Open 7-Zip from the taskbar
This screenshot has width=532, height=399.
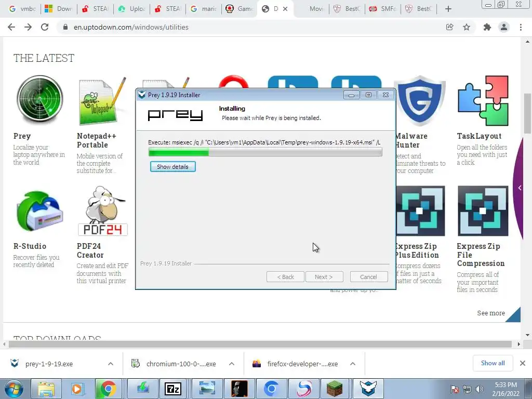pyautogui.click(x=173, y=389)
